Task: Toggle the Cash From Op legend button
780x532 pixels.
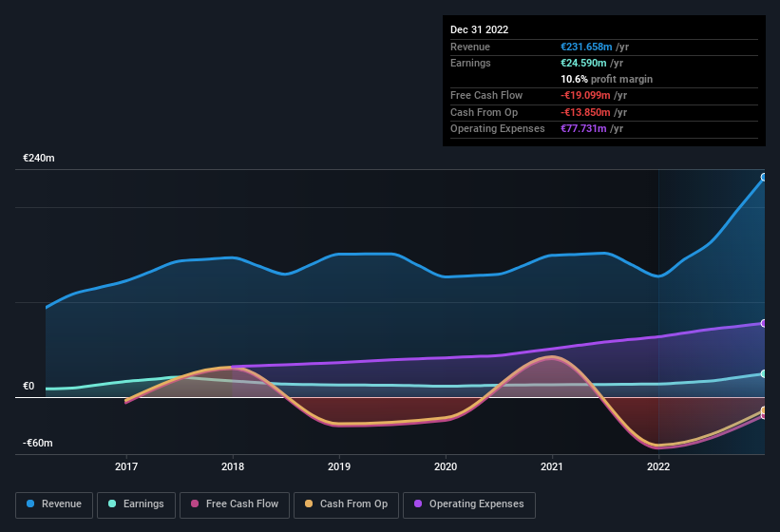Action: (x=346, y=504)
